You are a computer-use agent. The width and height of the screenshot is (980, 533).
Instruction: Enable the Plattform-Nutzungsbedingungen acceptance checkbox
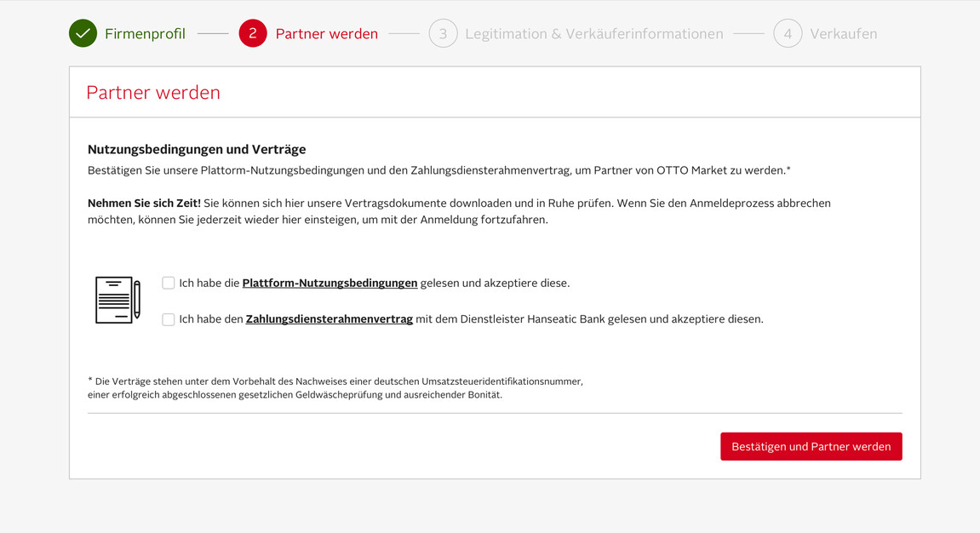[168, 282]
